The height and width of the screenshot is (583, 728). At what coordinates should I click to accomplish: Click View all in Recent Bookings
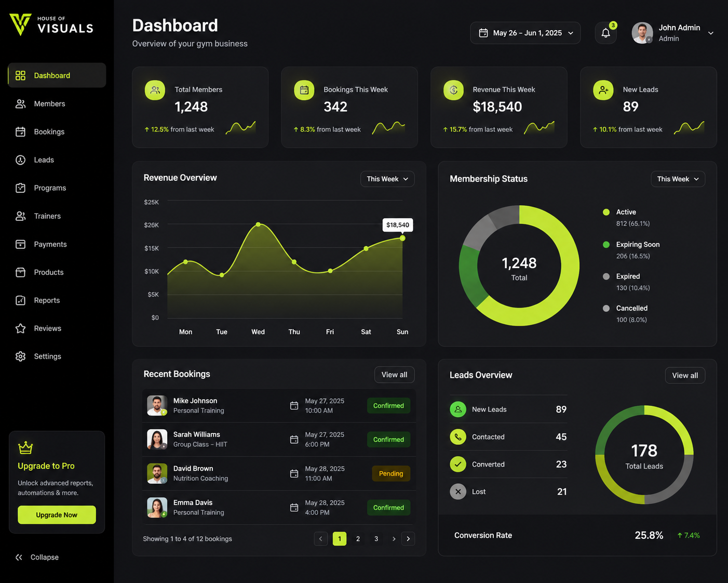click(x=395, y=375)
